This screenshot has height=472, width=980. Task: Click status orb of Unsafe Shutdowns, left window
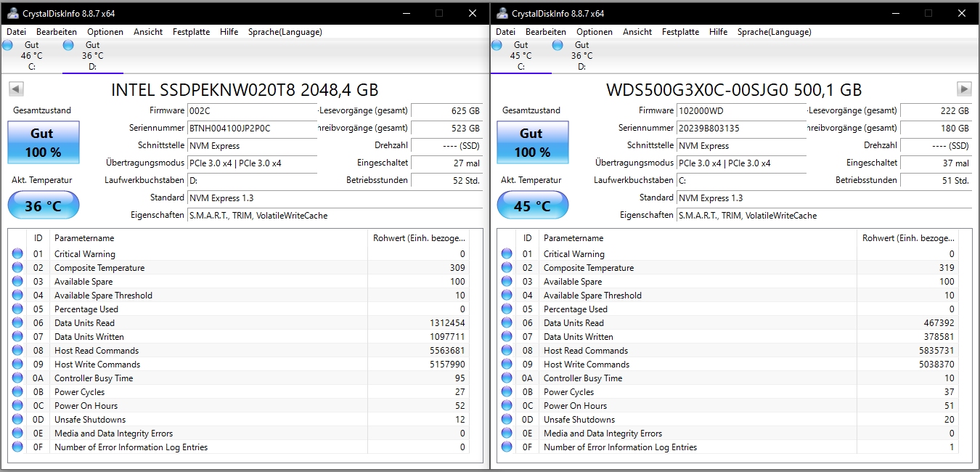17,420
